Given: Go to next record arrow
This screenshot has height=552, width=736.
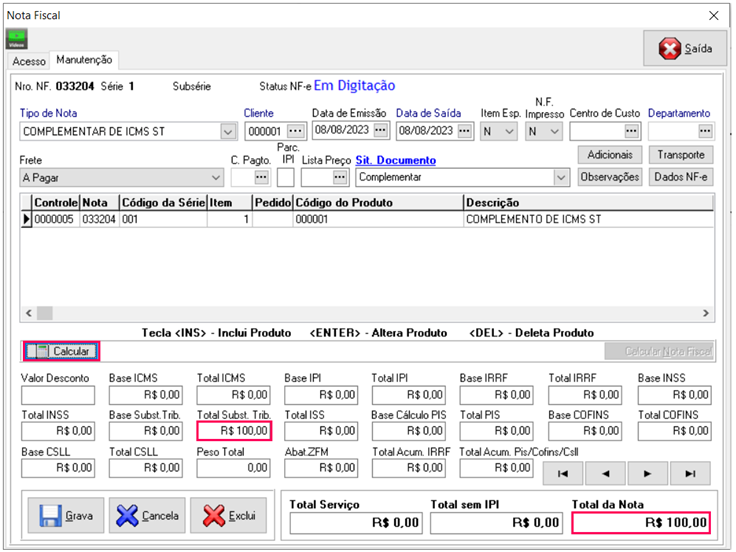Looking at the screenshot, I should 648,471.
